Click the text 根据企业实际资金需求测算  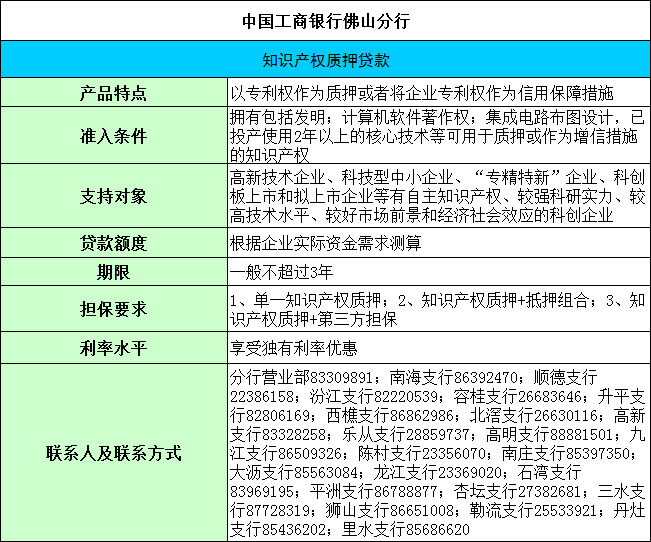point(326,243)
